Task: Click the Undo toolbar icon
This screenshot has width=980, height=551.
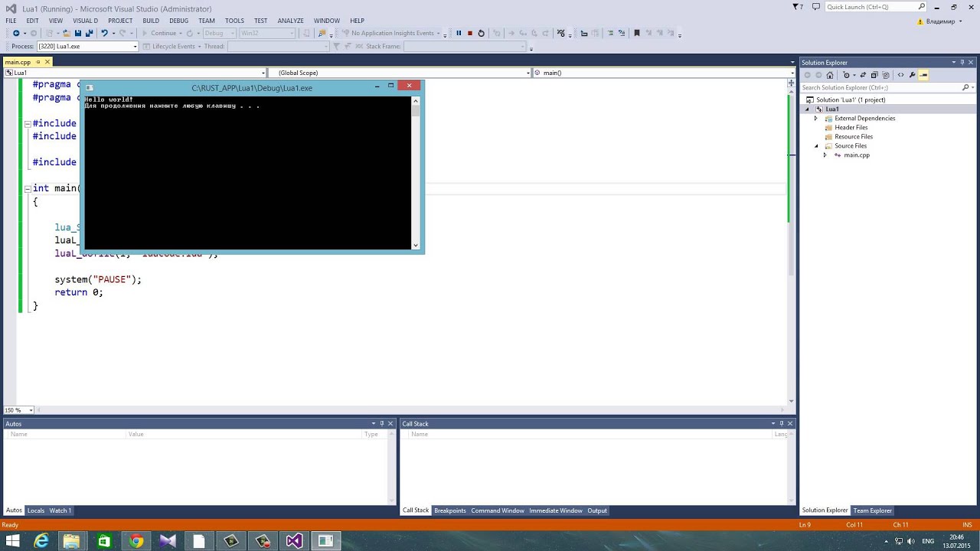Action: (104, 33)
